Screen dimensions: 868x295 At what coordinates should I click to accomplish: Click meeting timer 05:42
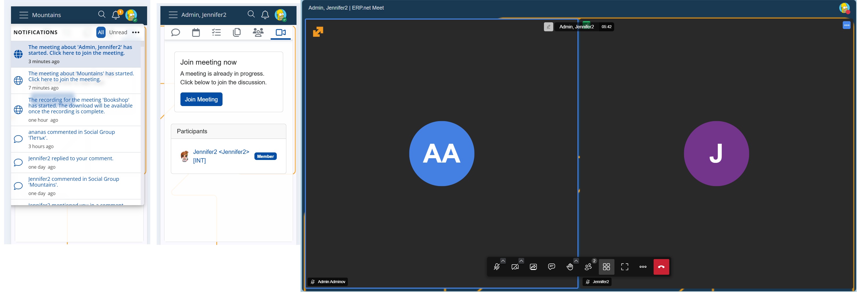tap(607, 27)
